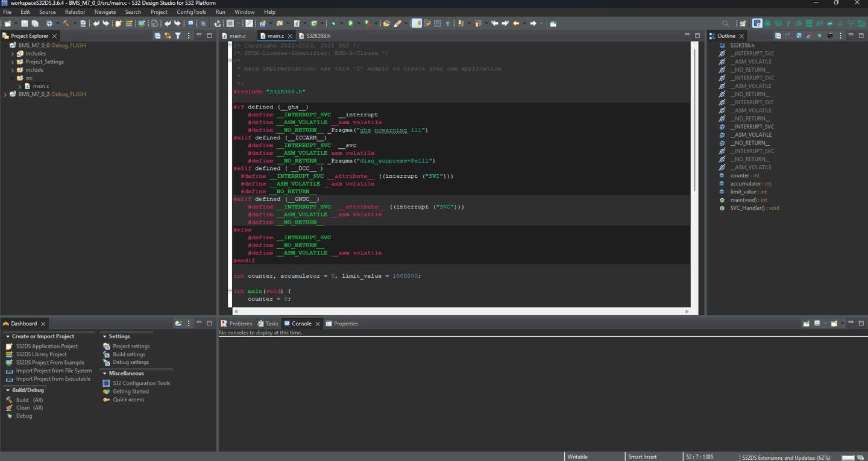Switch to the Problems tab

click(x=240, y=324)
